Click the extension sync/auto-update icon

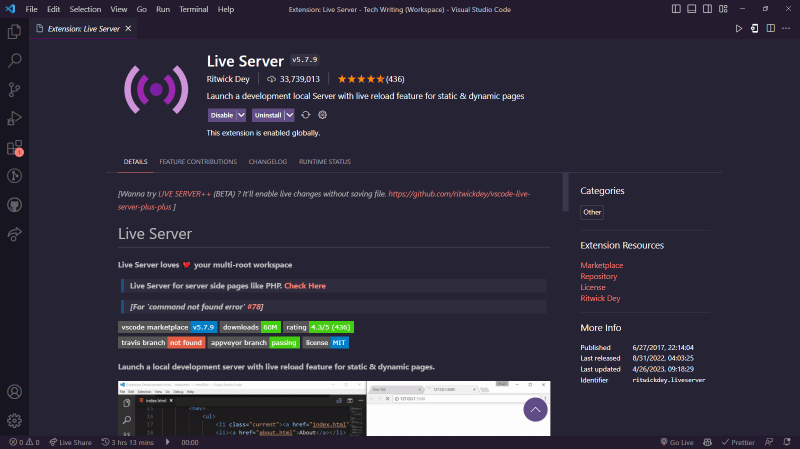click(306, 115)
